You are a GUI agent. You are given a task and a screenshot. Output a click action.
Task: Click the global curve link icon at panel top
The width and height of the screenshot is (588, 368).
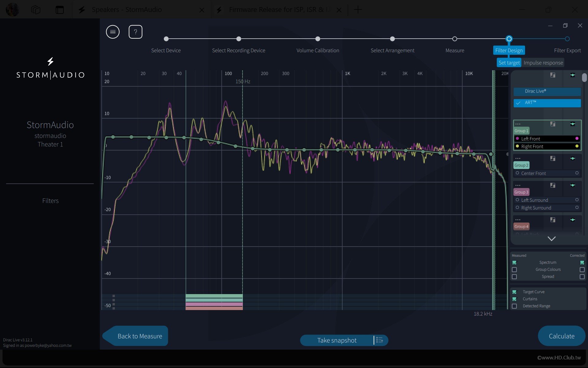point(552,75)
